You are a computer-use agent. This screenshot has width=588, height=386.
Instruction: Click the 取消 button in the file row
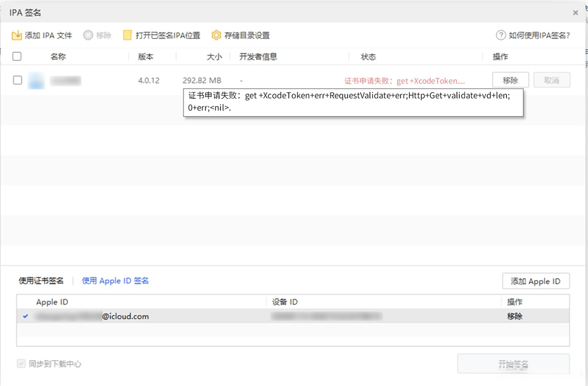pyautogui.click(x=552, y=79)
